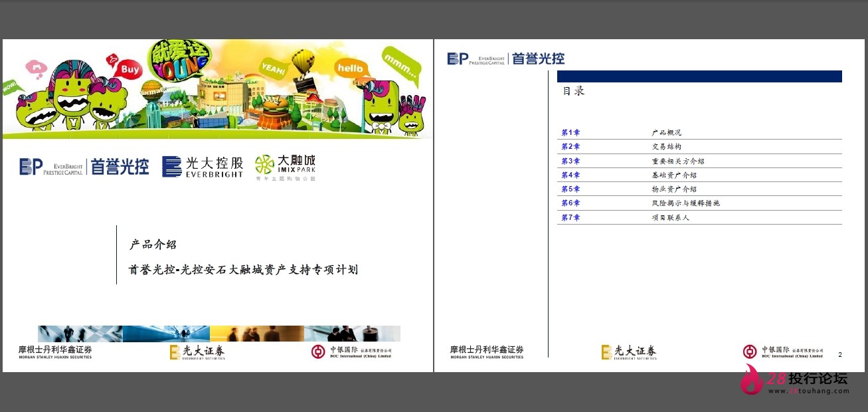Select the contents entry 风险揭示与缓释措施
The image size is (868, 412).
pos(685,203)
